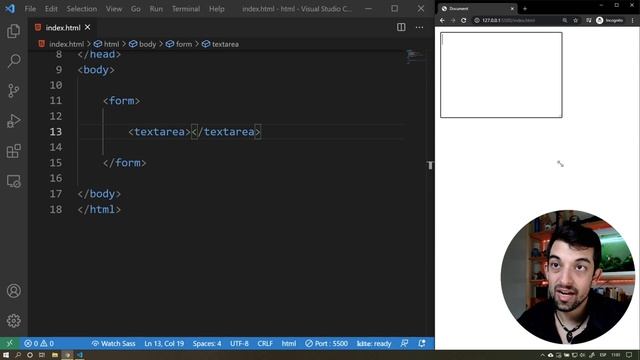Close the Document browser tab

pos(512,9)
